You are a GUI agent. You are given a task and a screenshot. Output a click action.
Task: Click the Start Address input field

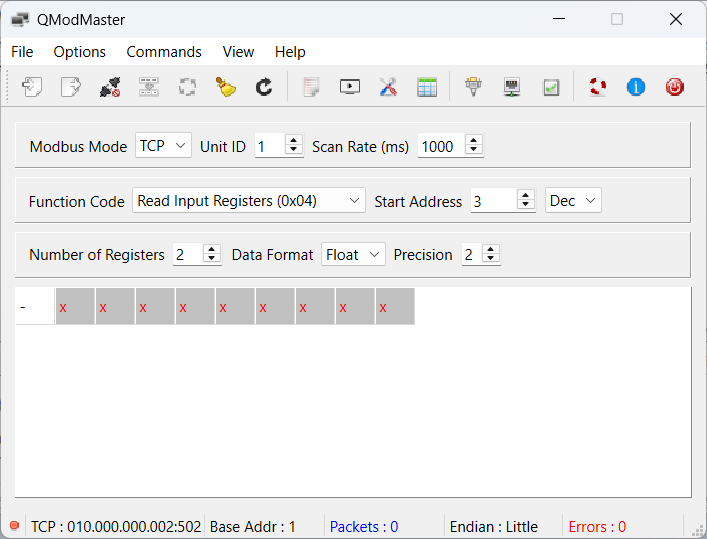click(x=494, y=200)
